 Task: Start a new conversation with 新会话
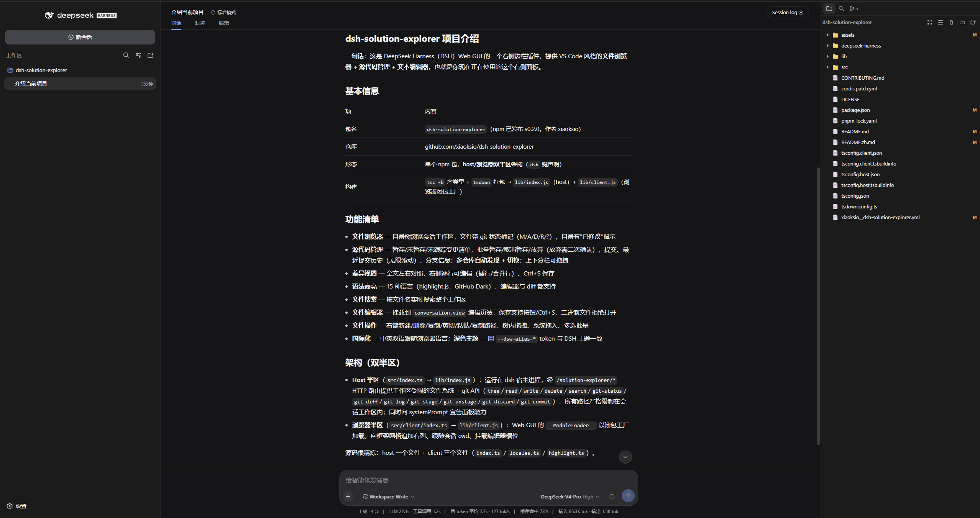[x=80, y=37]
